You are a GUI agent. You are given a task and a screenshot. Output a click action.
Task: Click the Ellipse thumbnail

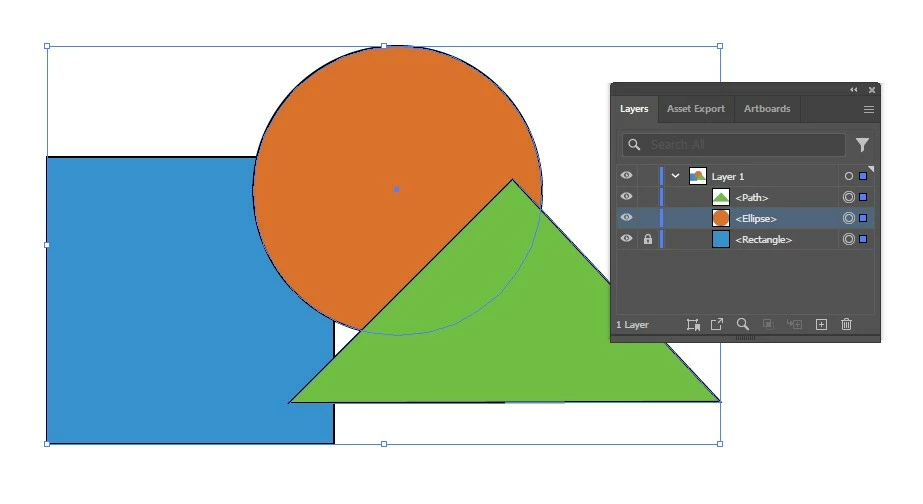(721, 218)
